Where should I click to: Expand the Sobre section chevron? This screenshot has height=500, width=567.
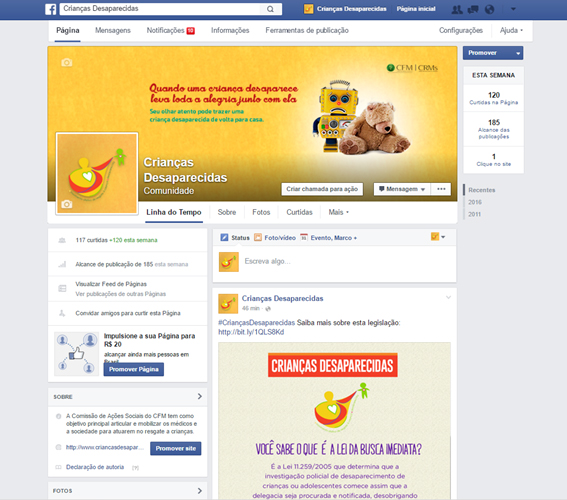(200, 396)
